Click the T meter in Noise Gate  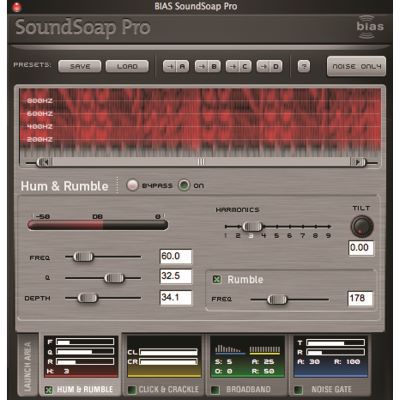pyautogui.click(x=335, y=342)
